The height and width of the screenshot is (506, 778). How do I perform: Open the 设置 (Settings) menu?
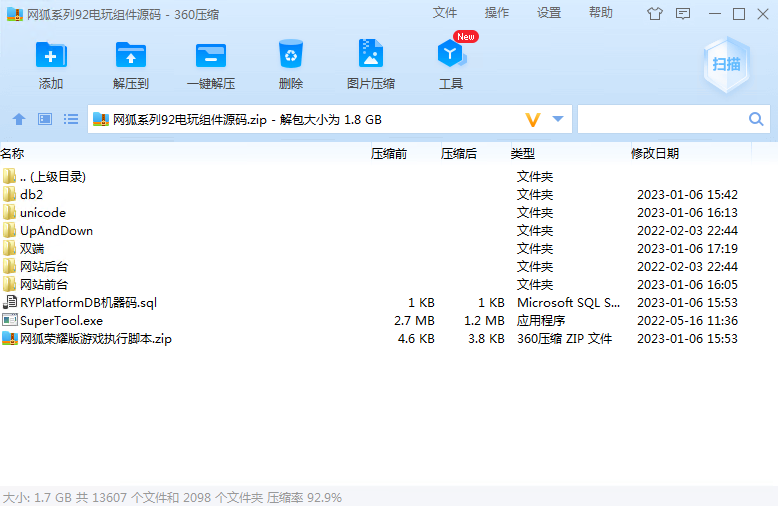[x=549, y=13]
